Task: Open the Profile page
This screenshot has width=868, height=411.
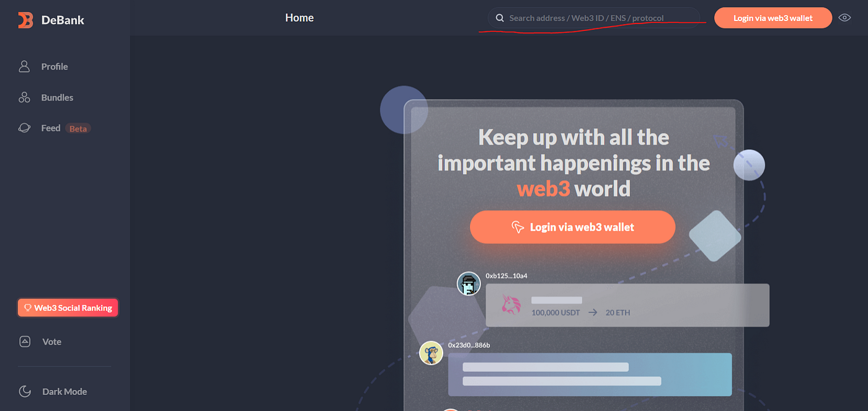Action: [x=55, y=66]
